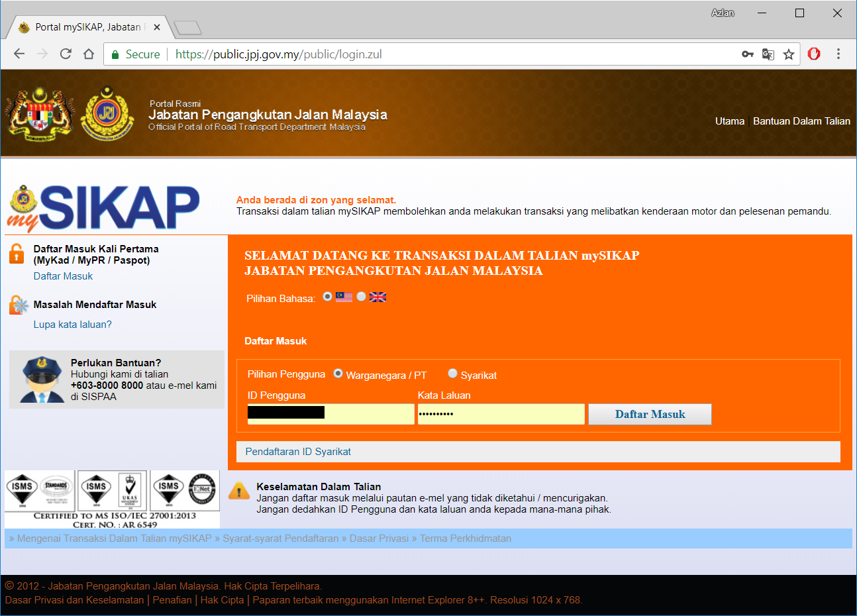Click the UK flag language icon

coord(378,297)
